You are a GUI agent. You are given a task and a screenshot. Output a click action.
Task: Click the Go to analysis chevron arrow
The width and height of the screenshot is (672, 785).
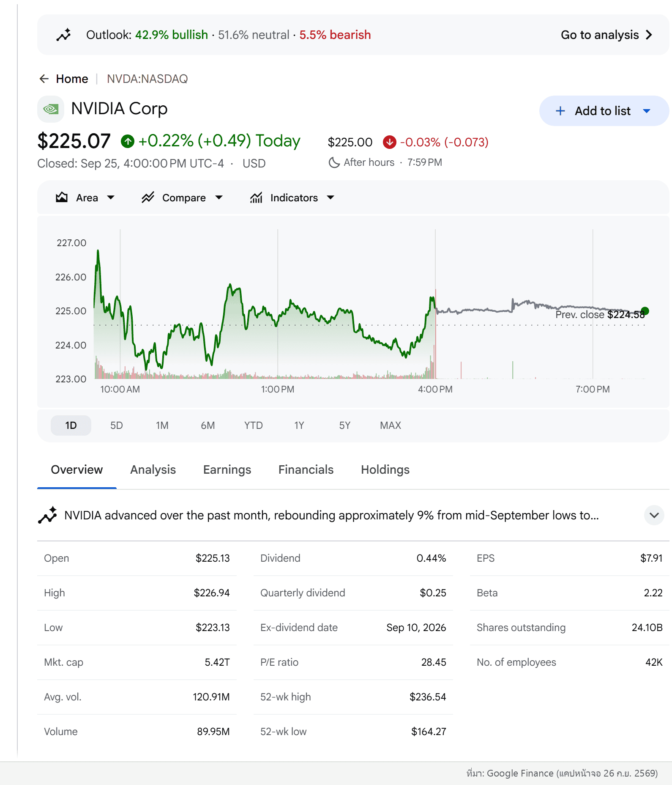coord(649,35)
